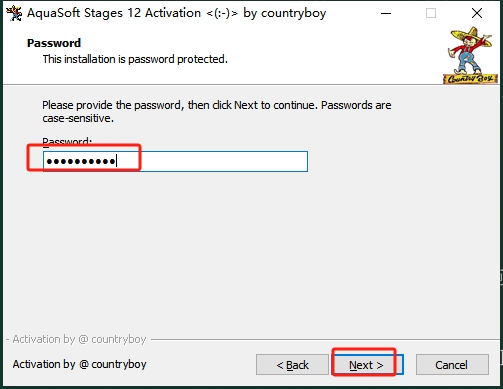The image size is (503, 389).
Task: Click the Password: field label
Action: [67, 141]
